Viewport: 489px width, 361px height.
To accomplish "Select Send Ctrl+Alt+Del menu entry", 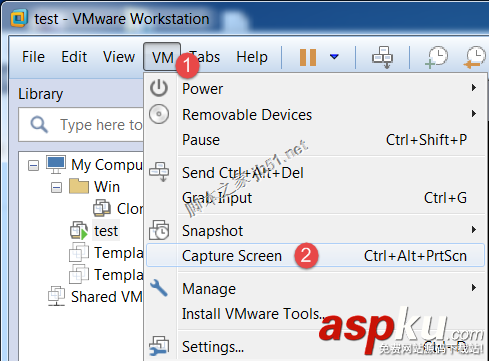I will click(x=315, y=173).
